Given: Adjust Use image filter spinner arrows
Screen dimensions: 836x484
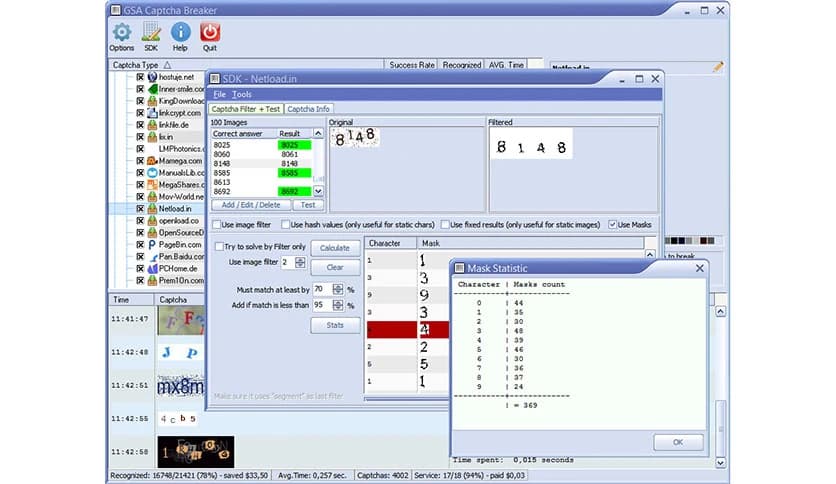Looking at the screenshot, I should [x=300, y=262].
